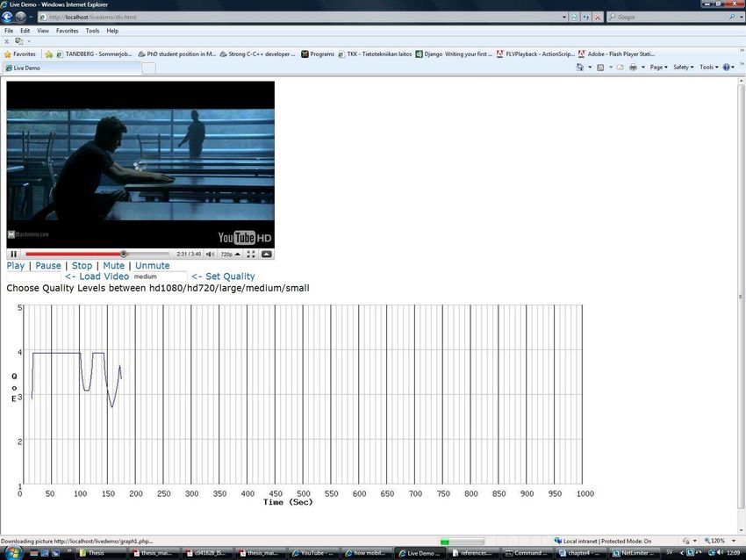This screenshot has height=560, width=746.
Task: Open the TANDBERG - Sommerjob bookmark
Action: point(94,54)
